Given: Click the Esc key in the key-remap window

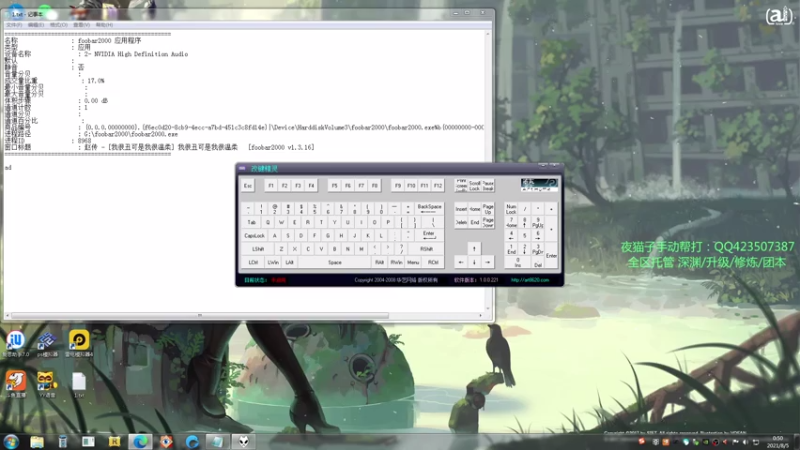Looking at the screenshot, I should 247,186.
